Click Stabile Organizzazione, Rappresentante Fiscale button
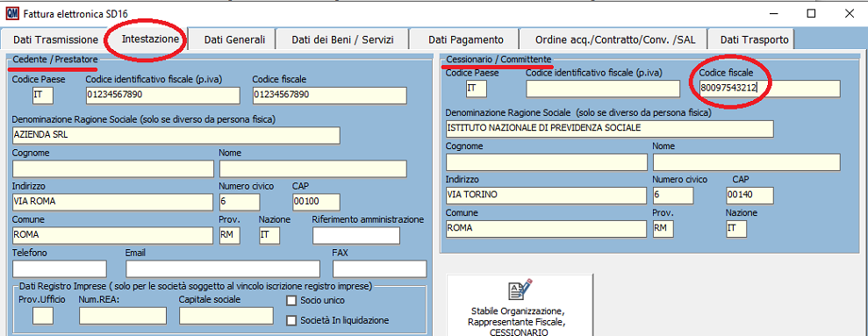 [x=520, y=305]
